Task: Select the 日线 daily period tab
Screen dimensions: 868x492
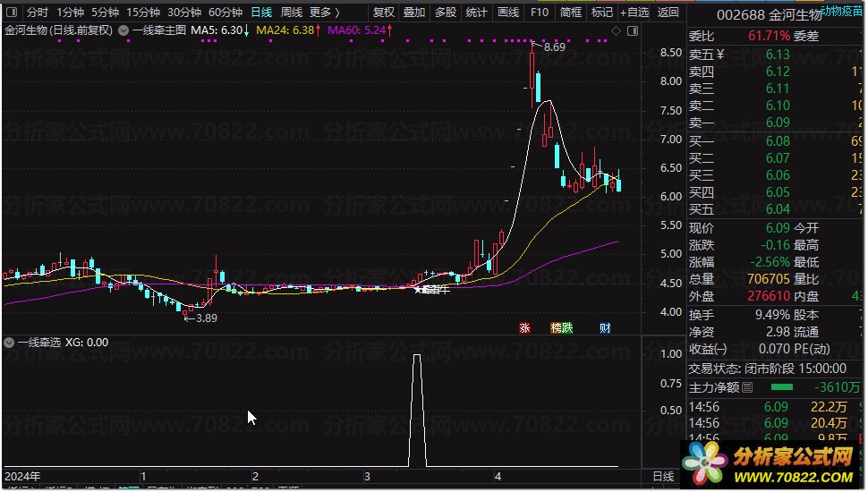Action: (261, 13)
